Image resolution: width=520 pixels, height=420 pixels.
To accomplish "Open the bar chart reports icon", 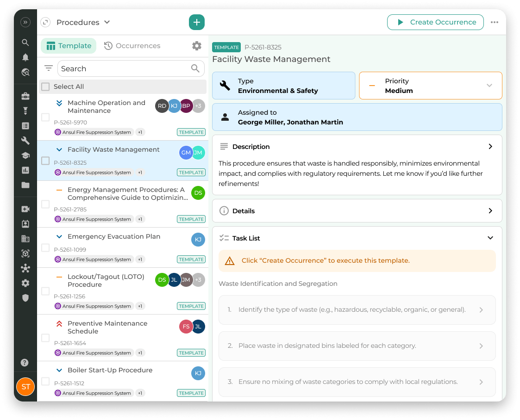I will pos(25,170).
